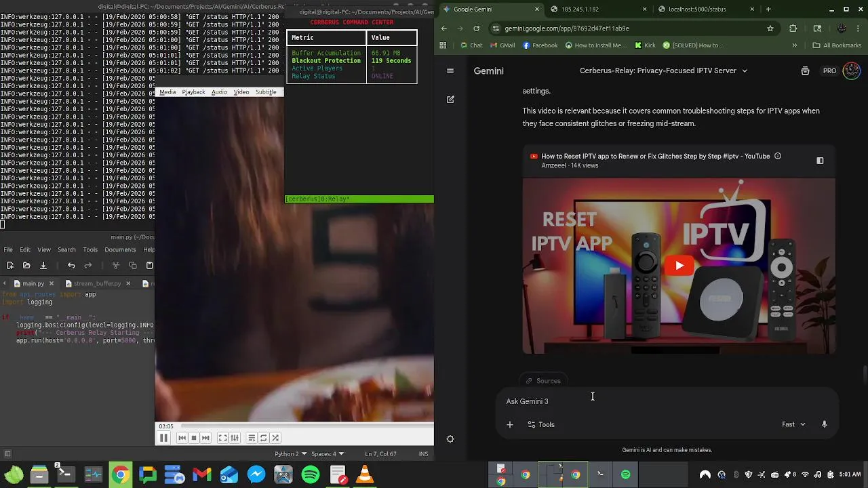Show the VLC playlist
This screenshot has width=868, height=488.
pos(251,438)
